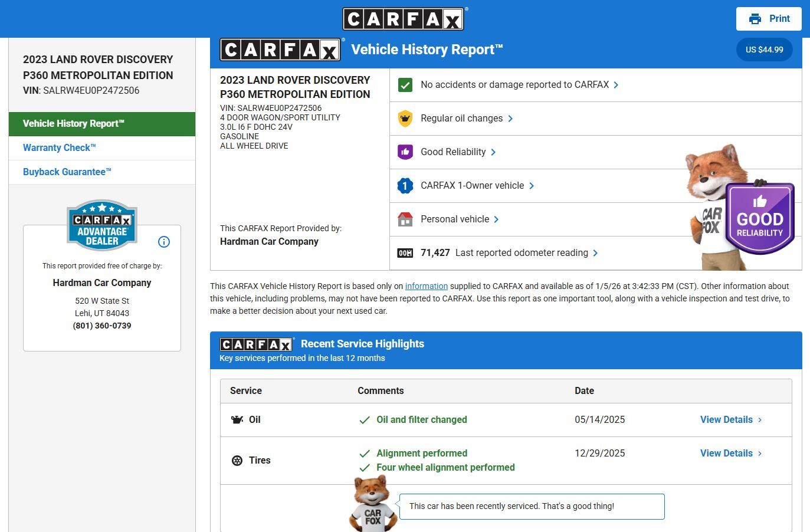Click the printer icon in the header
The width and height of the screenshot is (810, 532).
pos(755,19)
